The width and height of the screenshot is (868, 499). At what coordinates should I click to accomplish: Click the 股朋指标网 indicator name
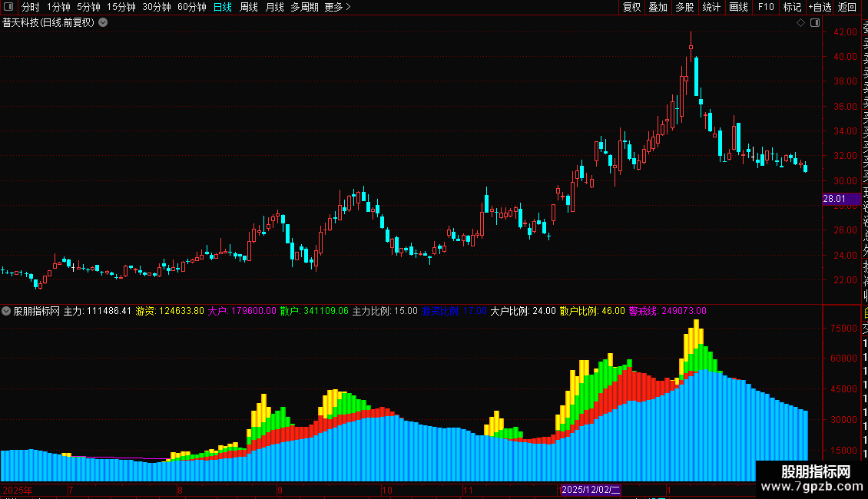(x=37, y=311)
